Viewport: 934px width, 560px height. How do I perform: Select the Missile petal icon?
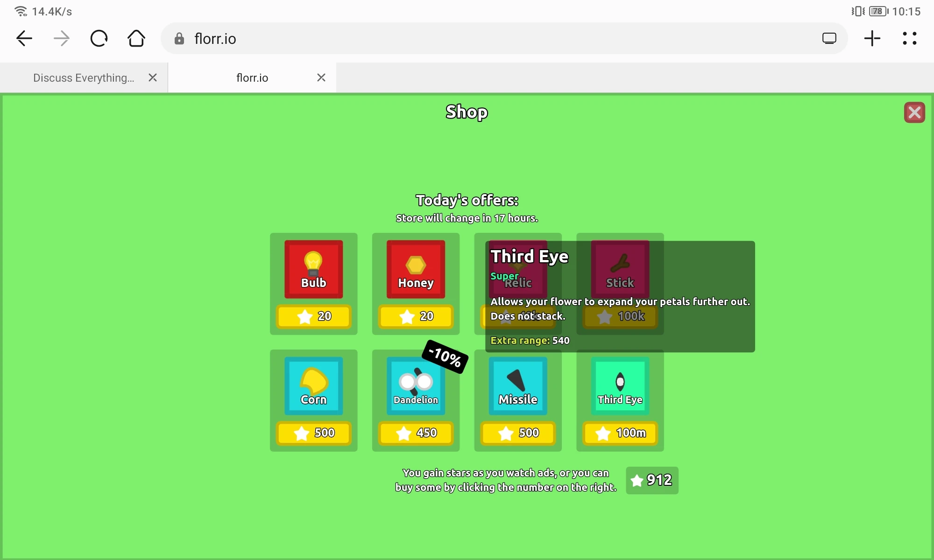(518, 385)
